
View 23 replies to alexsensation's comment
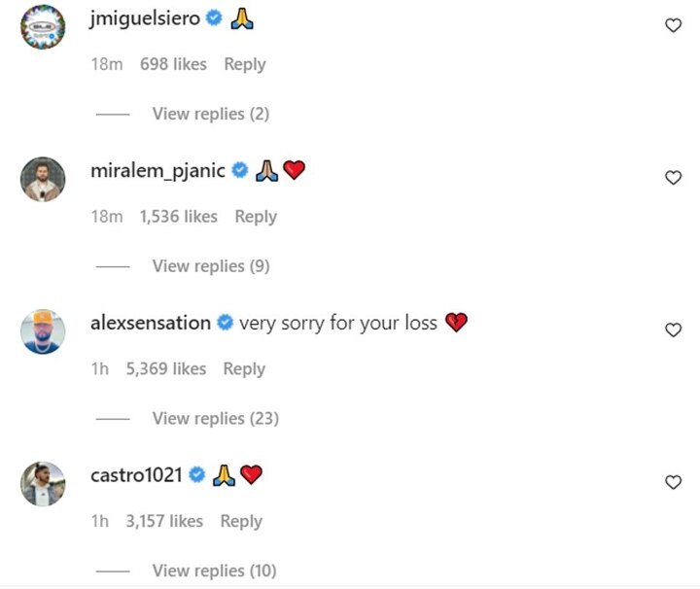[215, 418]
